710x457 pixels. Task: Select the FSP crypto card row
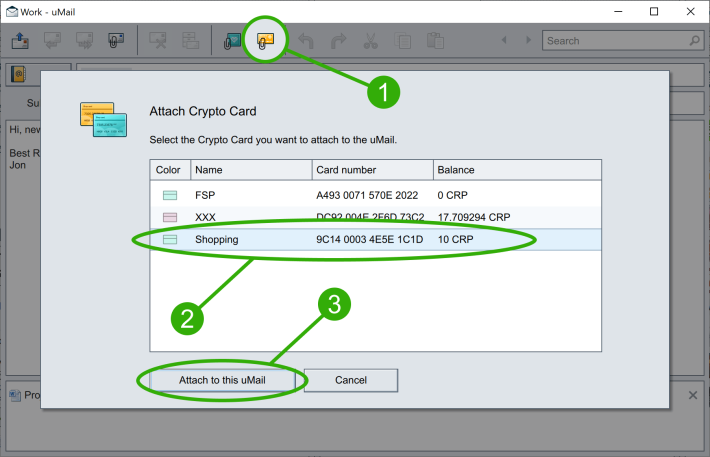[x=375, y=195]
